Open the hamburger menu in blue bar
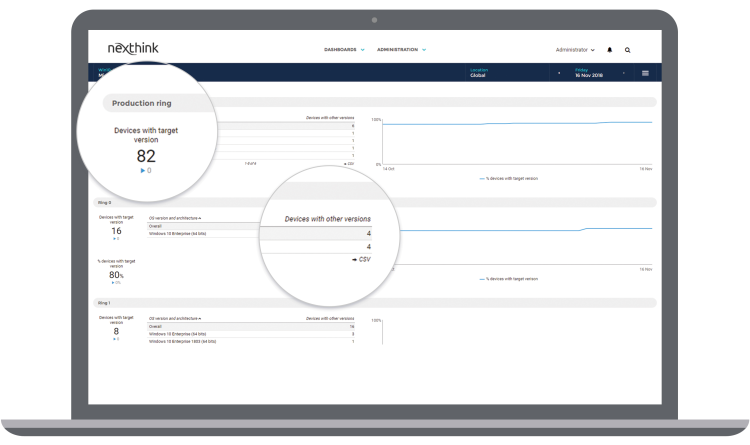Image resolution: width=750 pixels, height=445 pixels. coord(645,73)
